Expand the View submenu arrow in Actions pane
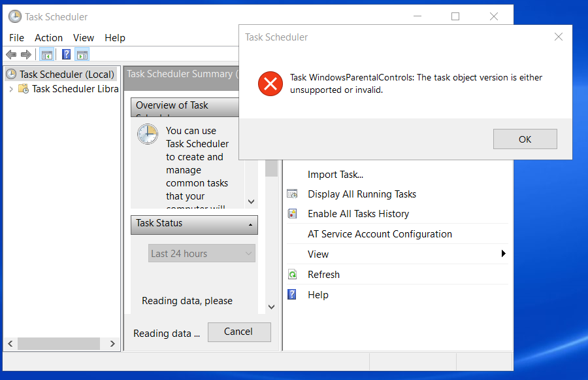 click(x=503, y=254)
